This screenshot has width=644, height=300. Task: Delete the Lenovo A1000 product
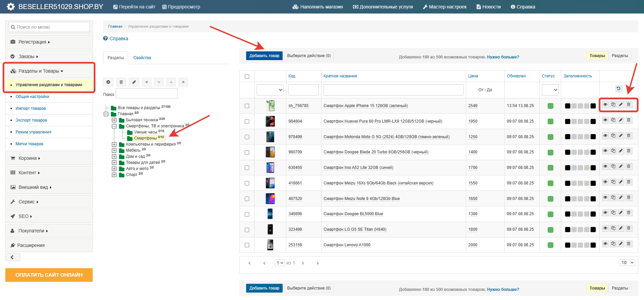tap(629, 244)
